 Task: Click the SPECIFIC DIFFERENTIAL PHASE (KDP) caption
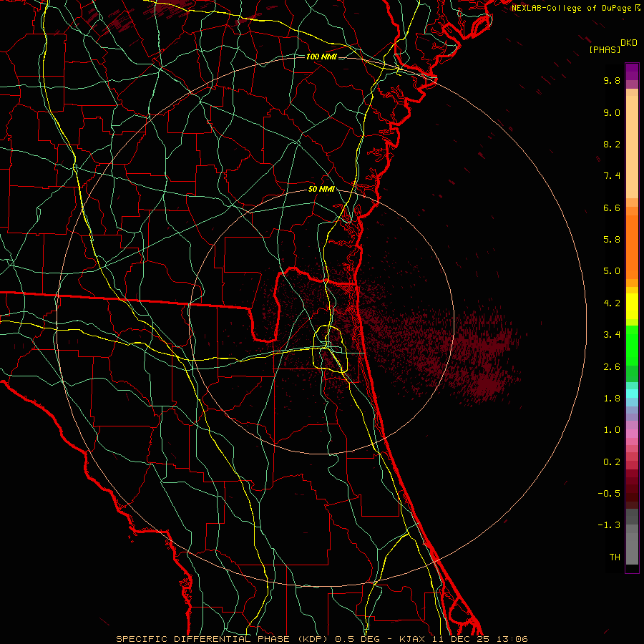point(223,639)
